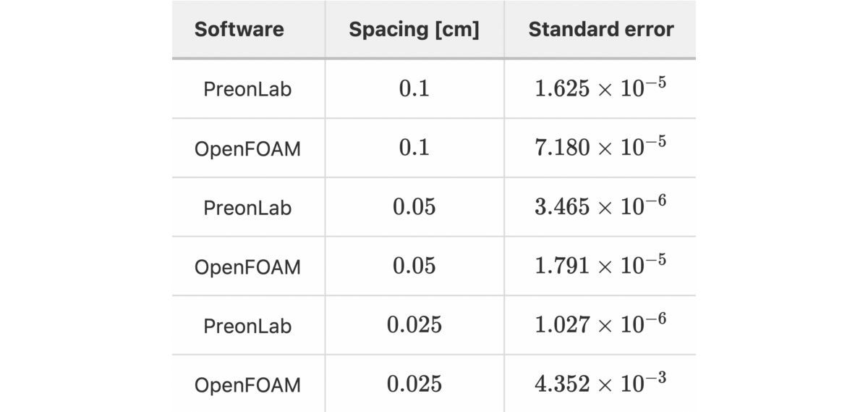
Task: Select the first OpenFOAM row cell
Action: (247, 148)
